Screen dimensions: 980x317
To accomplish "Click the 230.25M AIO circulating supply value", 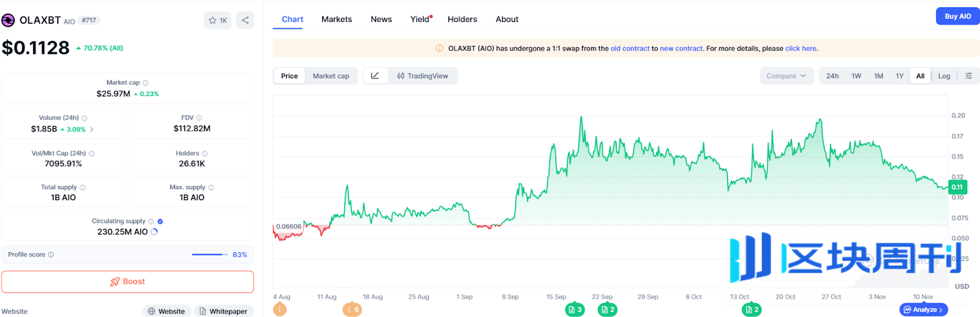I will pos(123,232).
